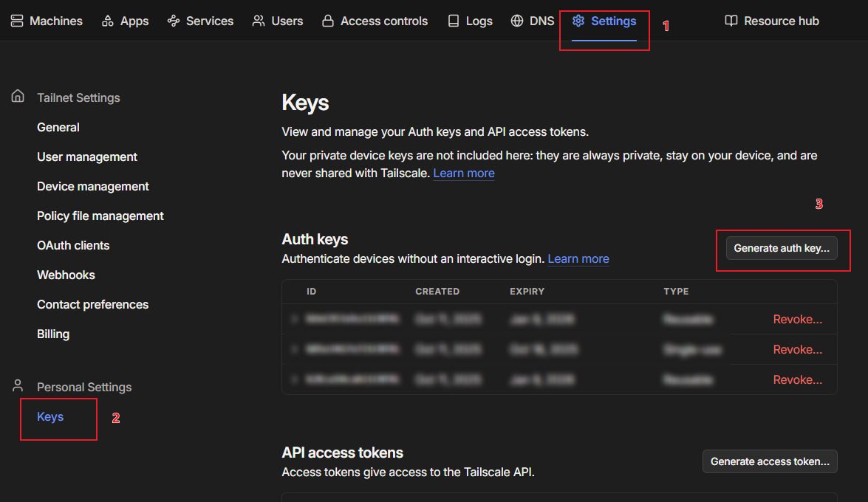
Task: Expand the first auth key row chevron
Action: 294,320
